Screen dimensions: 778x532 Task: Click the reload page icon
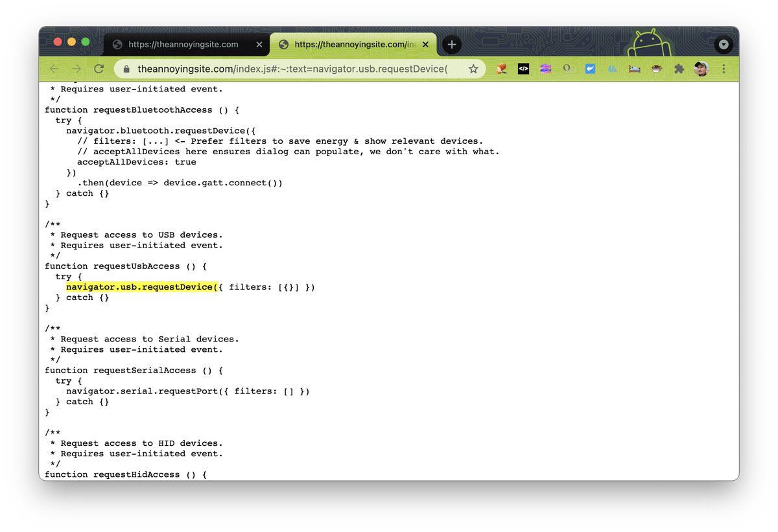(x=99, y=68)
